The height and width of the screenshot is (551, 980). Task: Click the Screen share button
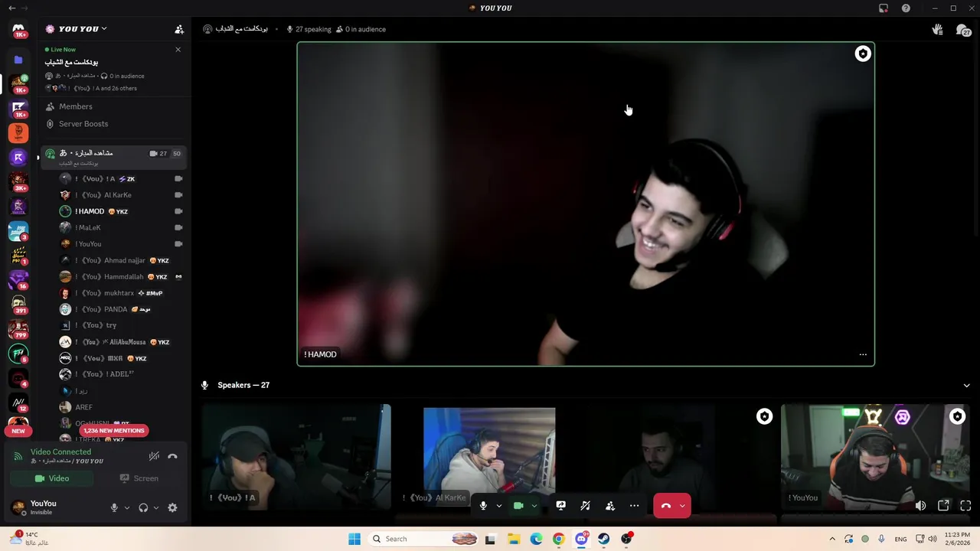pos(139,478)
